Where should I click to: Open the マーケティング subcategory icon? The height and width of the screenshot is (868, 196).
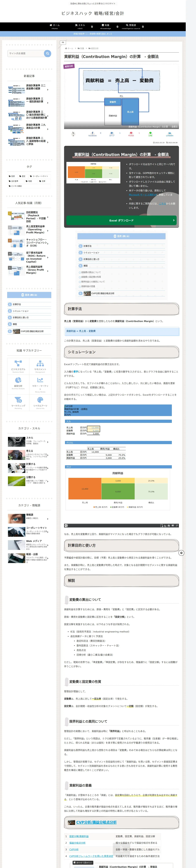pyautogui.click(x=18, y=400)
